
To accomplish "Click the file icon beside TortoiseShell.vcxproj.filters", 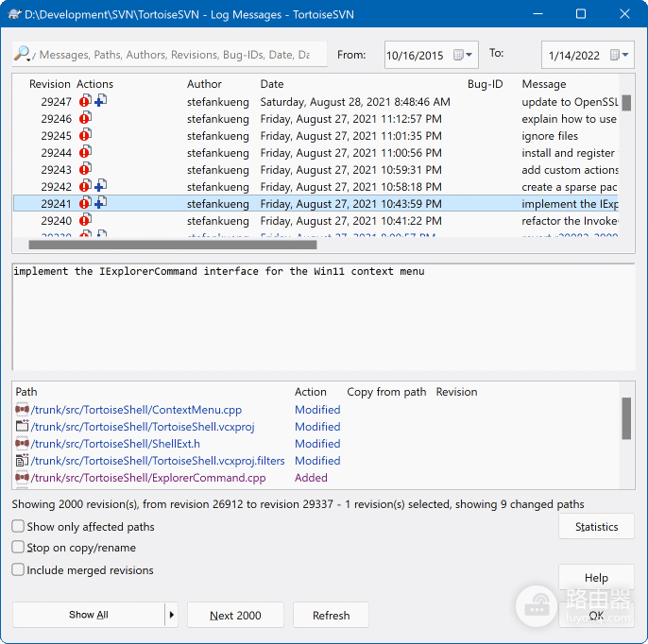I will (x=22, y=460).
